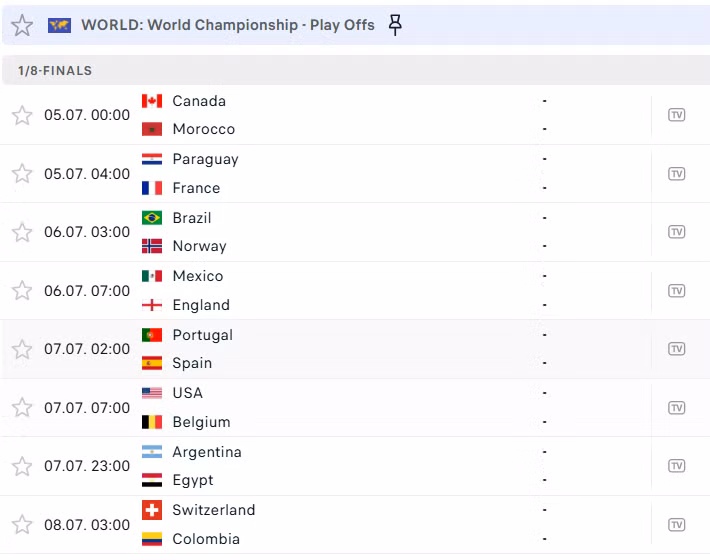Open the World Championship - Play Offs link
Image resolution: width=710 pixels, height=560 pixels.
point(228,25)
